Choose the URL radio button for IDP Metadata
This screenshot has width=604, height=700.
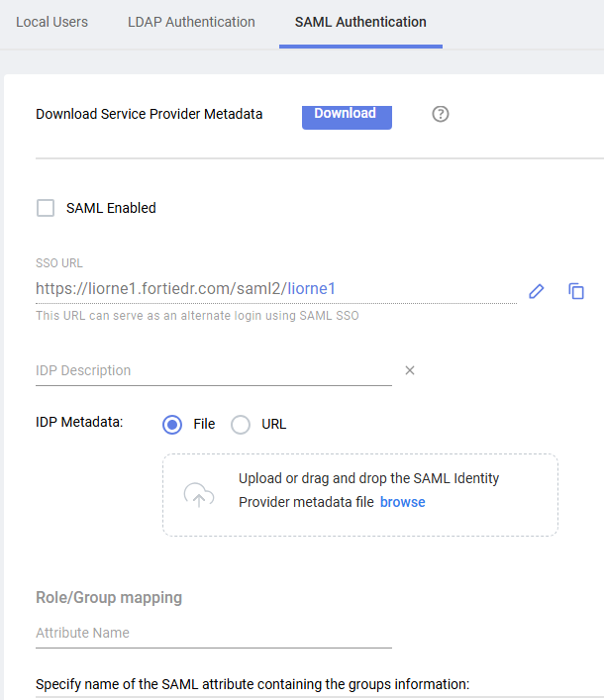(241, 424)
